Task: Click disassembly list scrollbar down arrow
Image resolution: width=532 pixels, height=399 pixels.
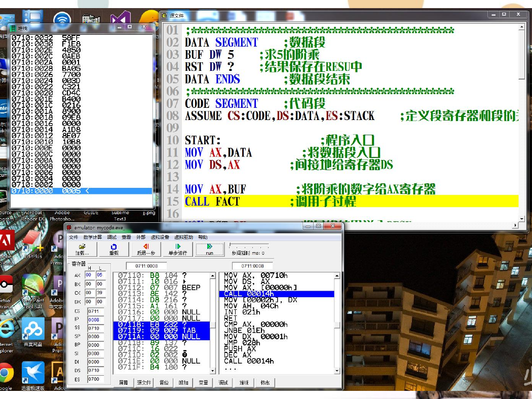Action: 337,371
